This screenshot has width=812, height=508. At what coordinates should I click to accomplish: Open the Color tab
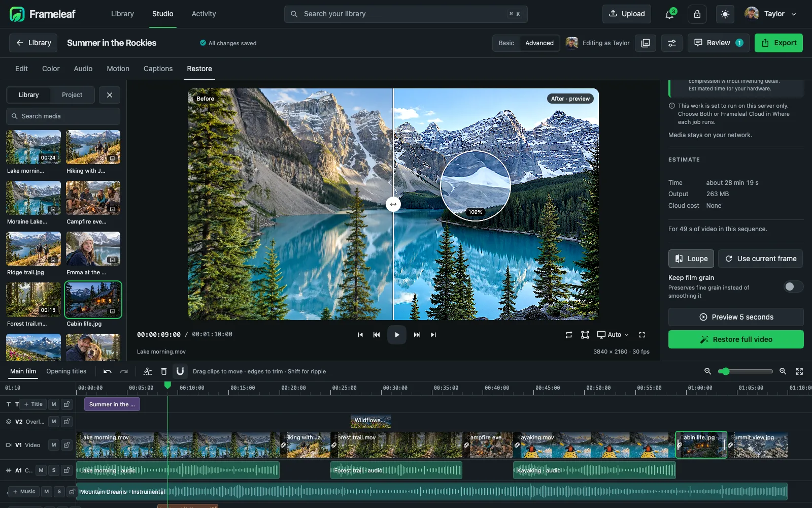click(51, 69)
